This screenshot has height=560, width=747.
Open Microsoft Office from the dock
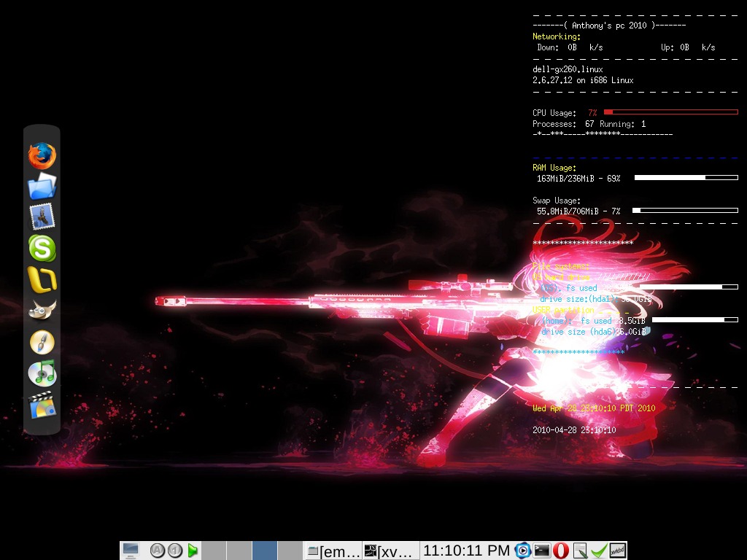tap(41, 279)
